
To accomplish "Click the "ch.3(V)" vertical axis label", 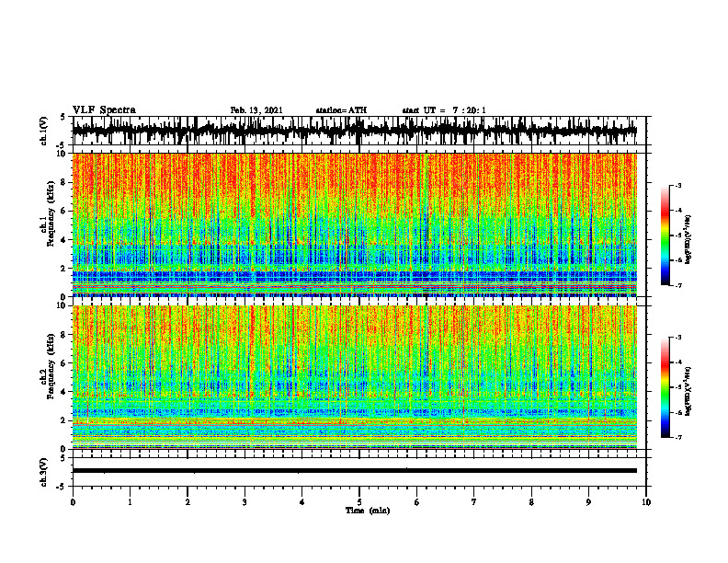I will coord(44,473).
